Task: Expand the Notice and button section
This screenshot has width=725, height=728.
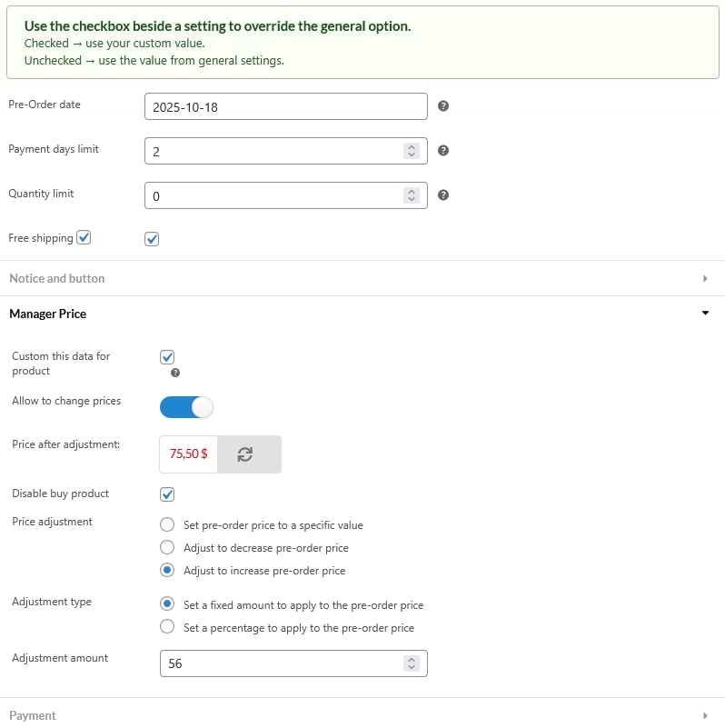Action: click(705, 279)
